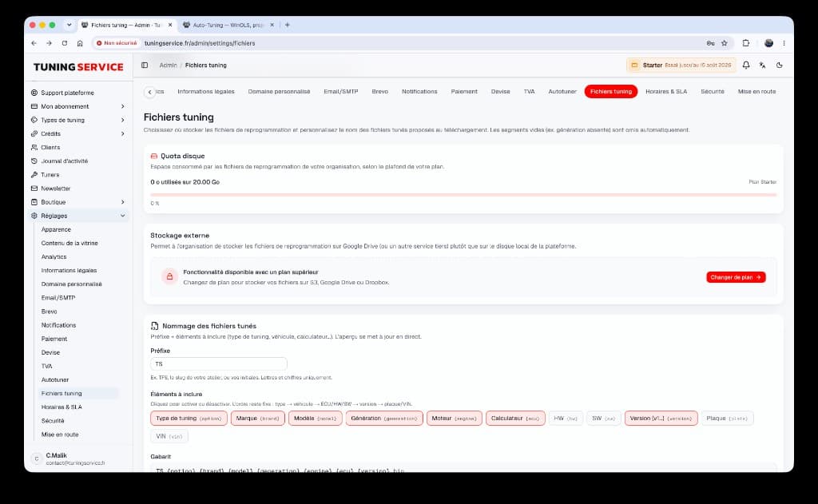Click the TUNING SERVICE logo
The image size is (818, 504).
coord(78,67)
